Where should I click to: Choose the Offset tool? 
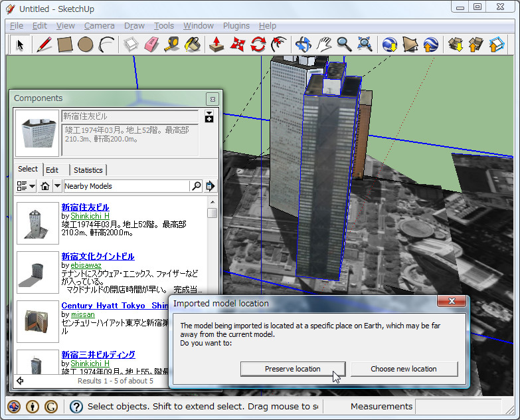pos(278,45)
